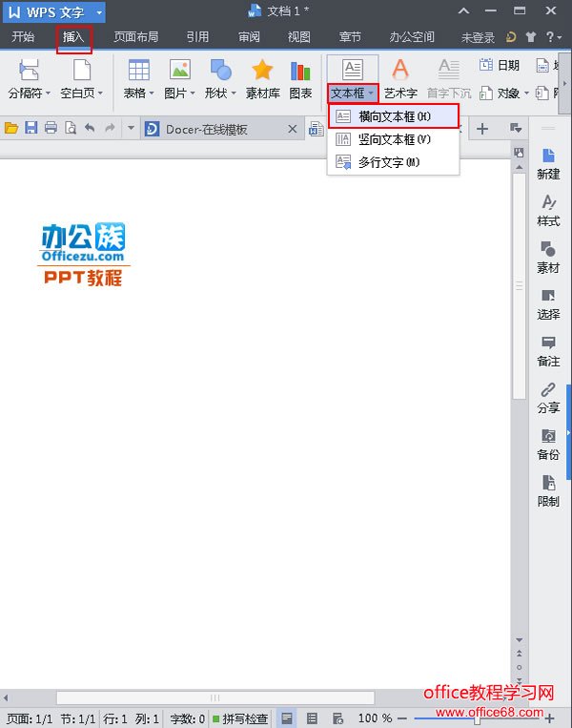Open the Chapter tab

point(350,36)
